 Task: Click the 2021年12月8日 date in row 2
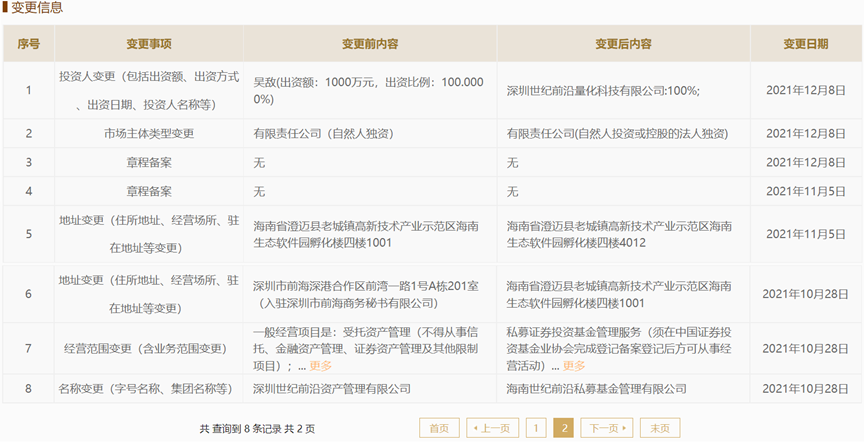point(806,133)
